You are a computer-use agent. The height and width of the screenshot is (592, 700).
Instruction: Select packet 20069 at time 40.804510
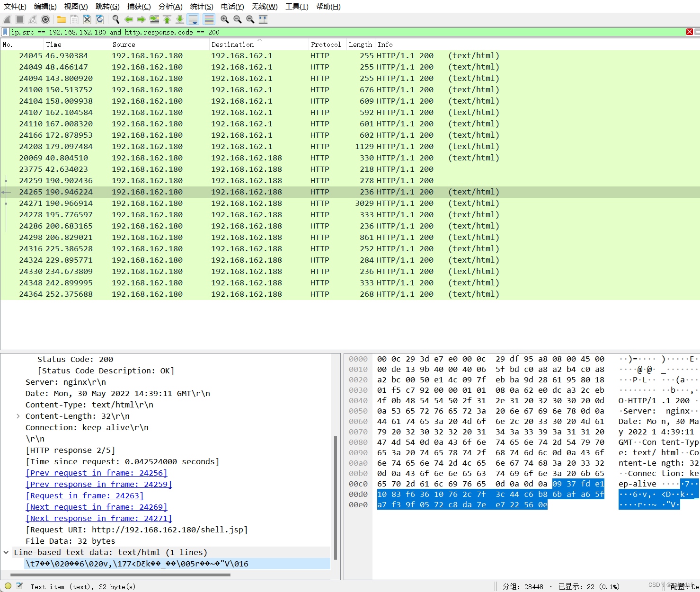pos(350,158)
